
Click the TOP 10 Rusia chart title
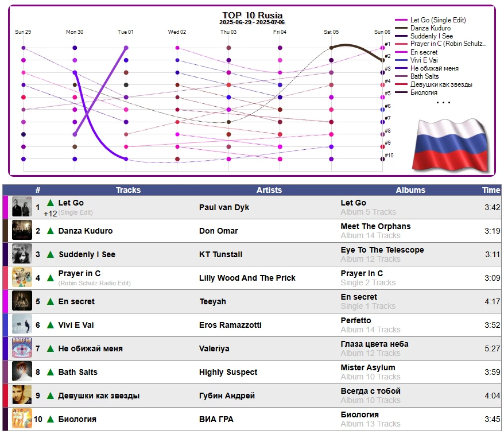pyautogui.click(x=253, y=15)
